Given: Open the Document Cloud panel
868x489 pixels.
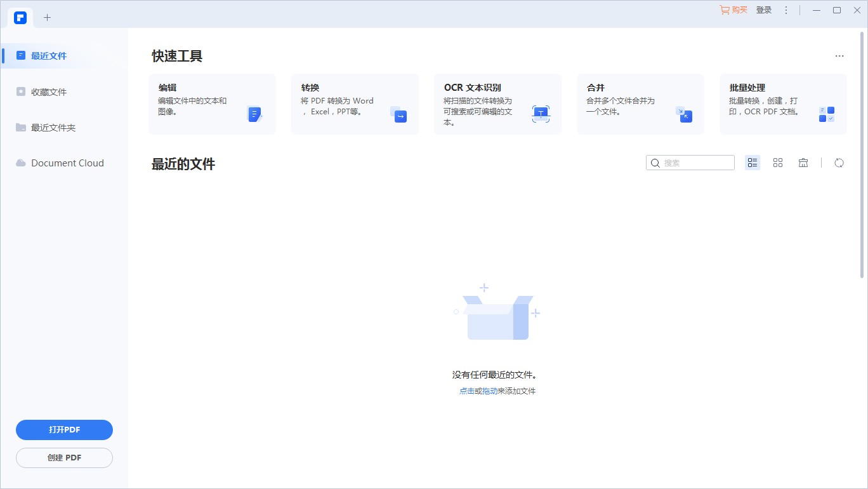Looking at the screenshot, I should tap(67, 163).
